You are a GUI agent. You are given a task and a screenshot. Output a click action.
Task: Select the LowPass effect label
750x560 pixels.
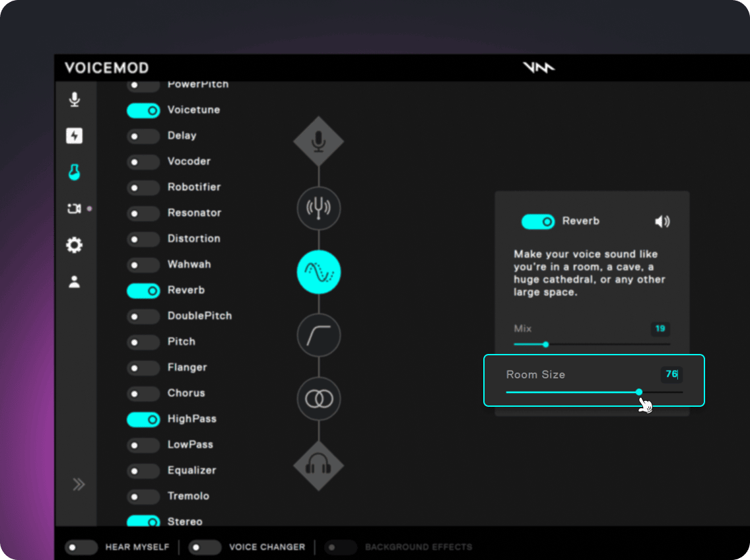click(x=190, y=444)
